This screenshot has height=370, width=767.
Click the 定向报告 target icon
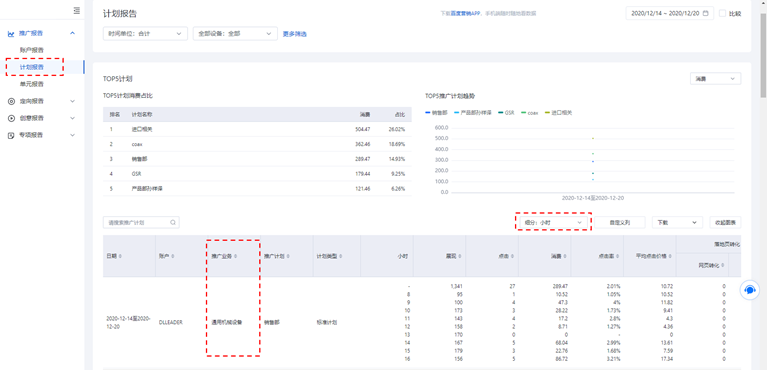coord(11,101)
